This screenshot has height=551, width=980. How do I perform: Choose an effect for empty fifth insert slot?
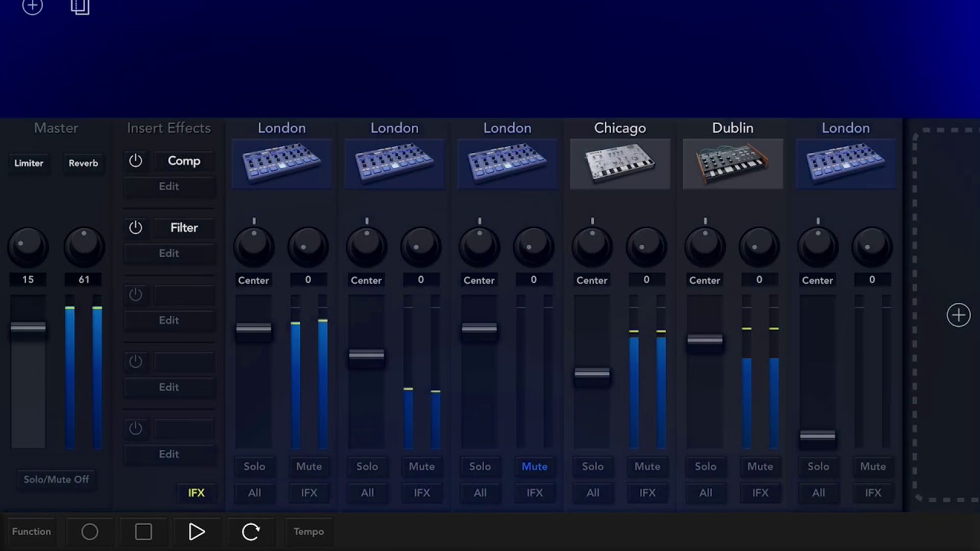click(184, 429)
